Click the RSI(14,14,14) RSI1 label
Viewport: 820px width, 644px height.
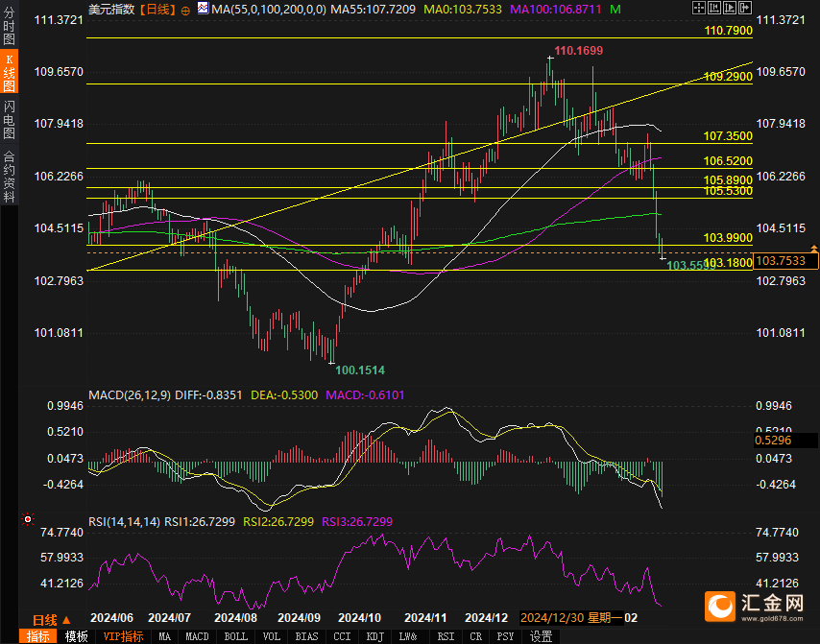click(161, 522)
